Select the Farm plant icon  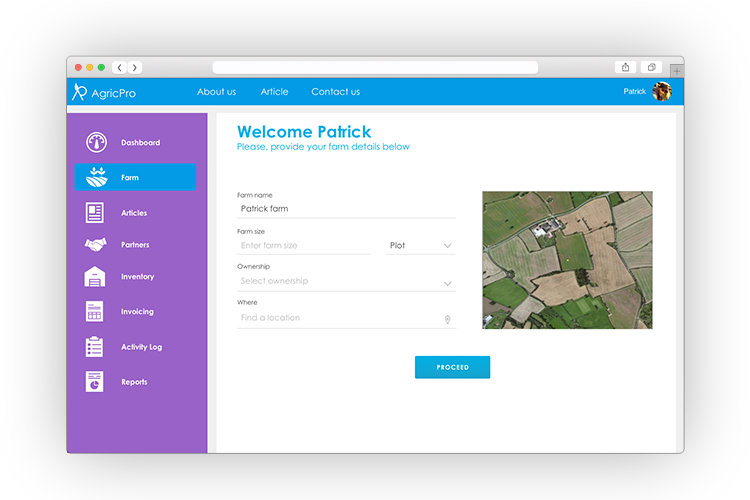96,177
